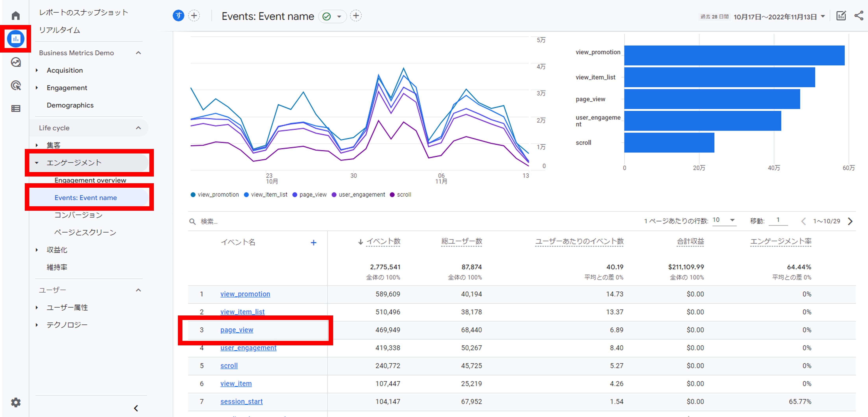868x417 pixels.
Task: Select the コンバージョン menu item
Action: 78,215
